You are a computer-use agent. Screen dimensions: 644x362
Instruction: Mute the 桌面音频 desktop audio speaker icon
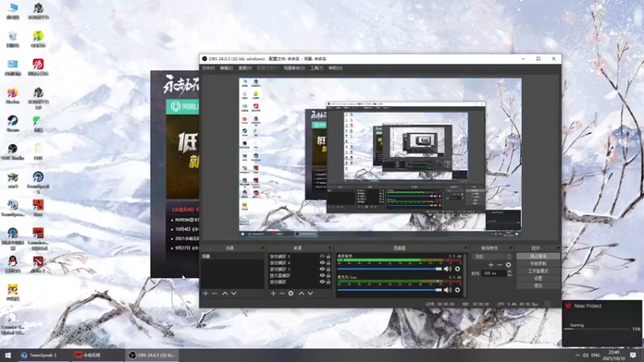[x=448, y=269]
